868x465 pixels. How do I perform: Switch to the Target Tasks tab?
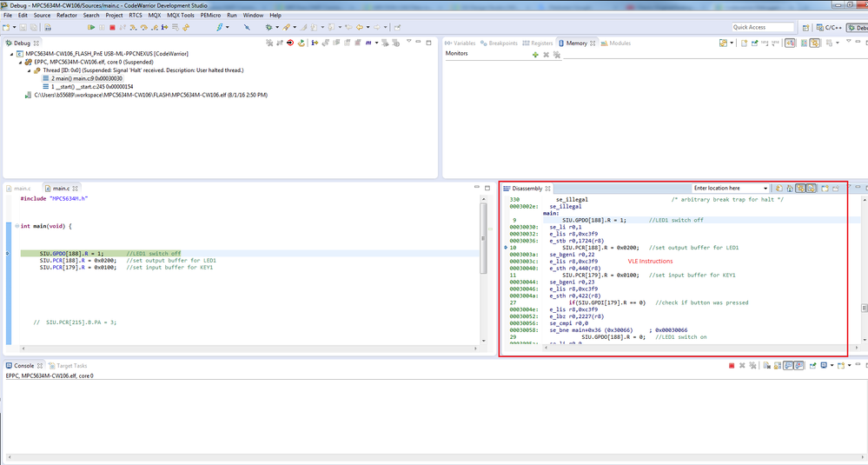[x=68, y=366]
